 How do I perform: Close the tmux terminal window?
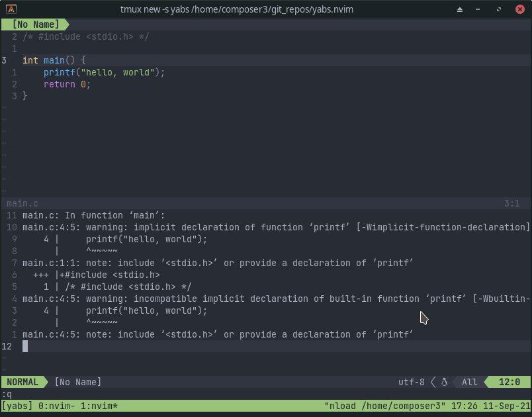pos(520,9)
